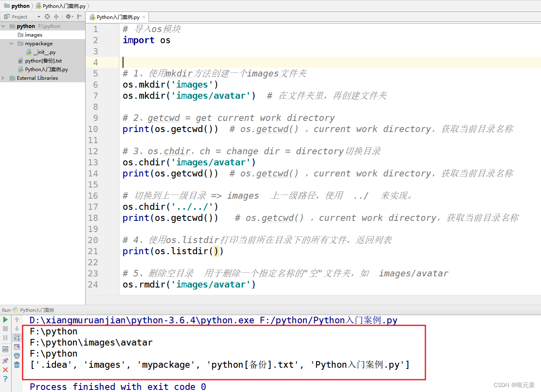The height and width of the screenshot is (392, 541).
Task: Rerun the Python入门案例 script
Action: coord(5,320)
